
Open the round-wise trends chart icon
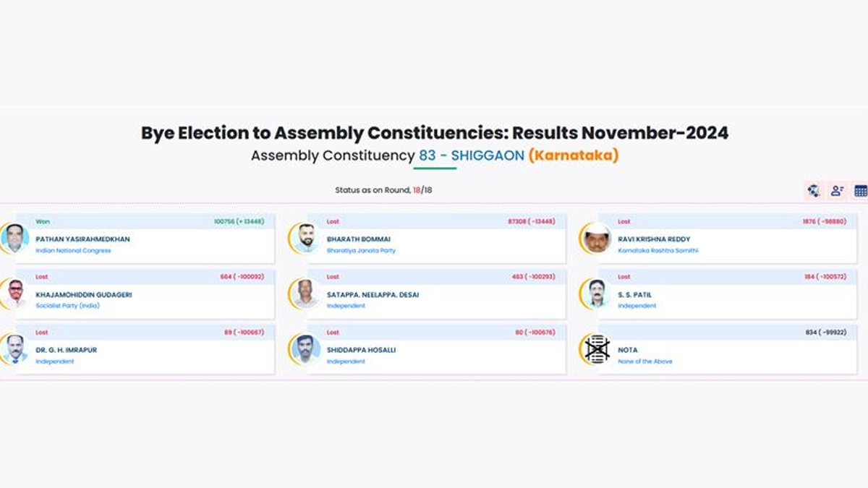(814, 191)
